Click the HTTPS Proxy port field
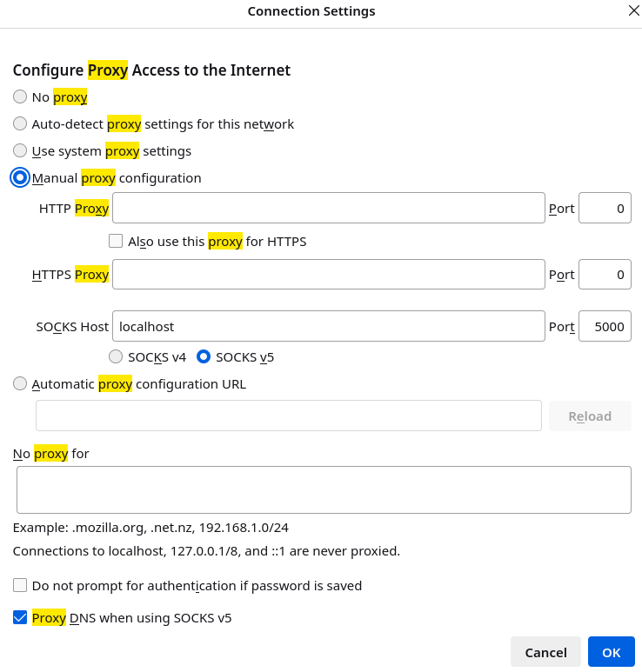Image resolution: width=642 pixels, height=672 pixels. (x=605, y=275)
